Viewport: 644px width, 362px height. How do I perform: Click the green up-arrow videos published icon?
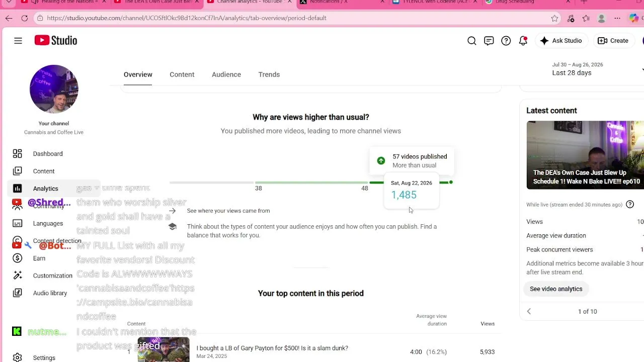tap(381, 161)
